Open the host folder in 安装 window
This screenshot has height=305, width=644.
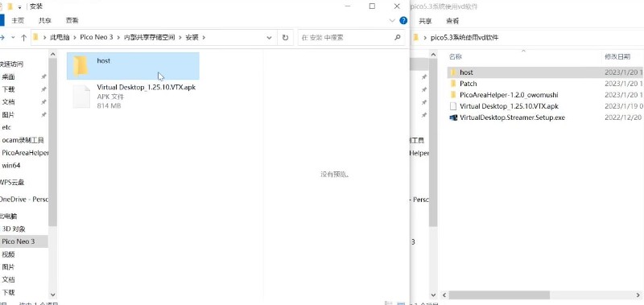[x=133, y=66]
